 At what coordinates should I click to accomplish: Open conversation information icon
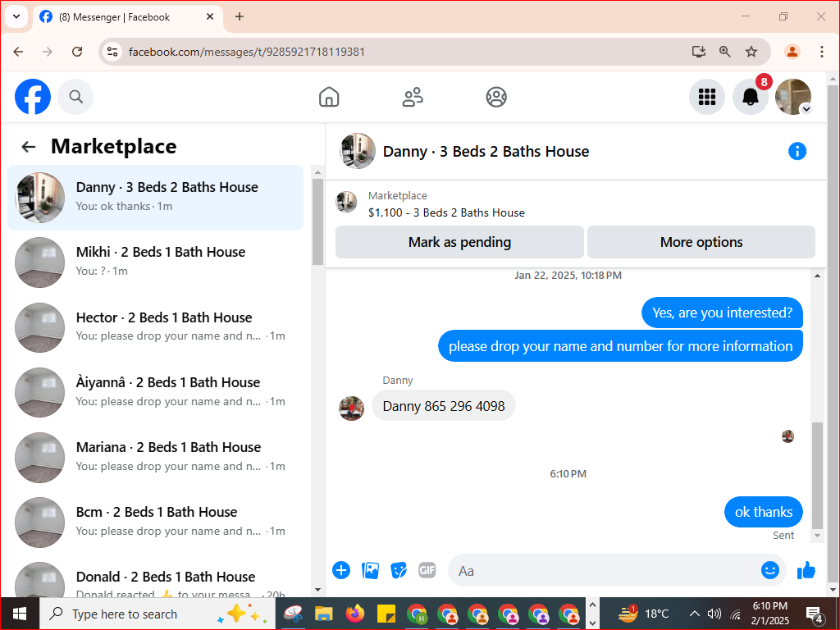(x=797, y=151)
